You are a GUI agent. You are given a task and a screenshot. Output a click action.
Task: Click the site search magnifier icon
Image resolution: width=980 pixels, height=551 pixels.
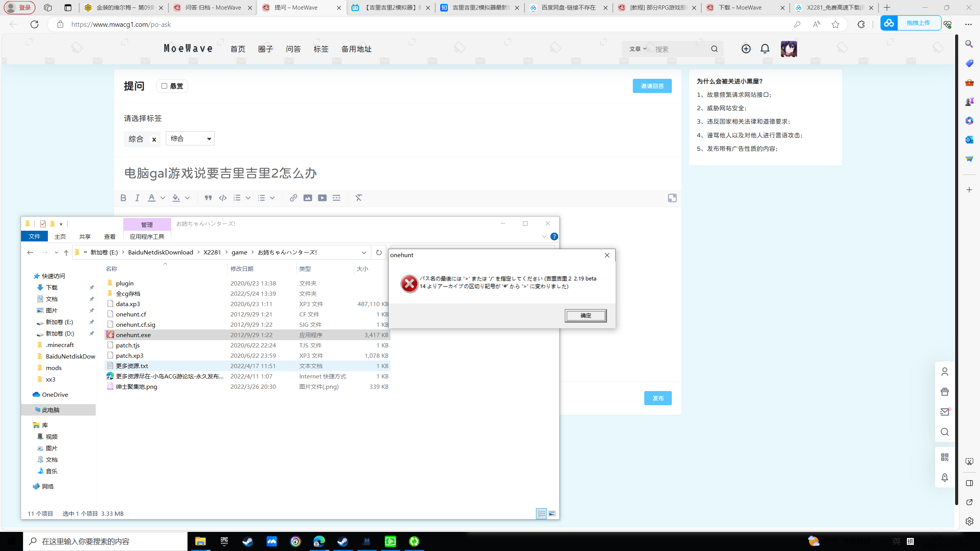(x=714, y=49)
